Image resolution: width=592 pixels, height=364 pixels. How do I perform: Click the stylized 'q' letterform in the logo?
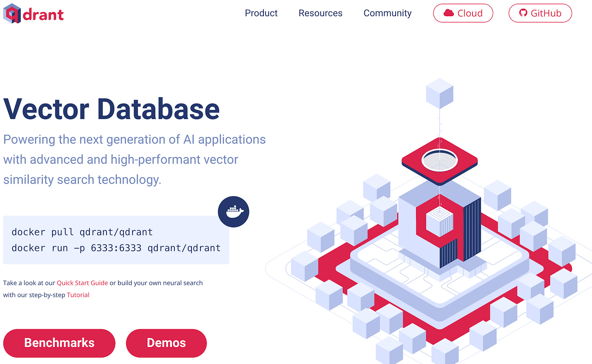coord(10,13)
